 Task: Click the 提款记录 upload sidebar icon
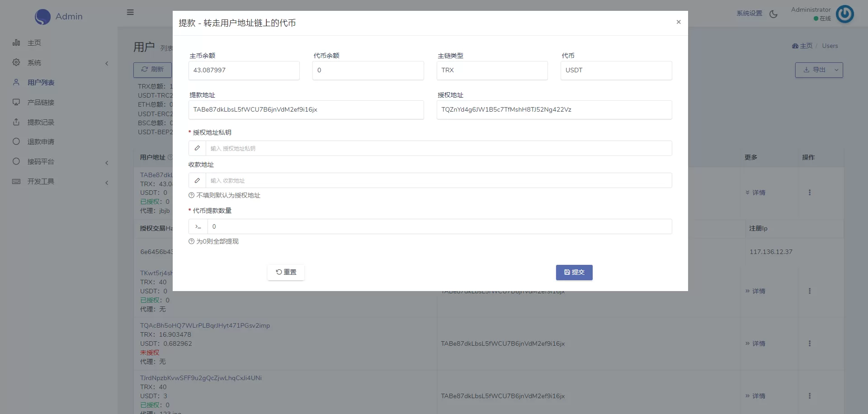click(x=16, y=122)
